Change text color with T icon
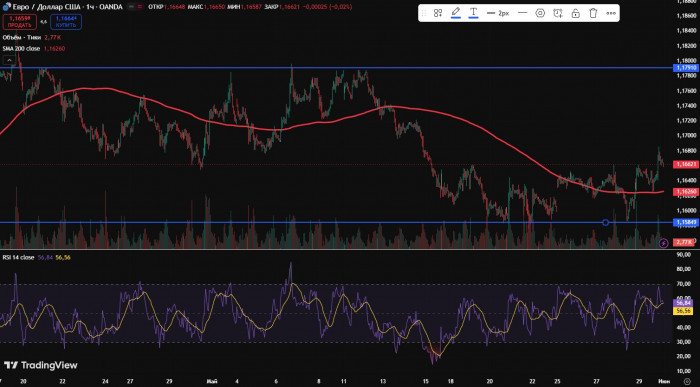This screenshot has height=387, width=700. click(x=473, y=13)
